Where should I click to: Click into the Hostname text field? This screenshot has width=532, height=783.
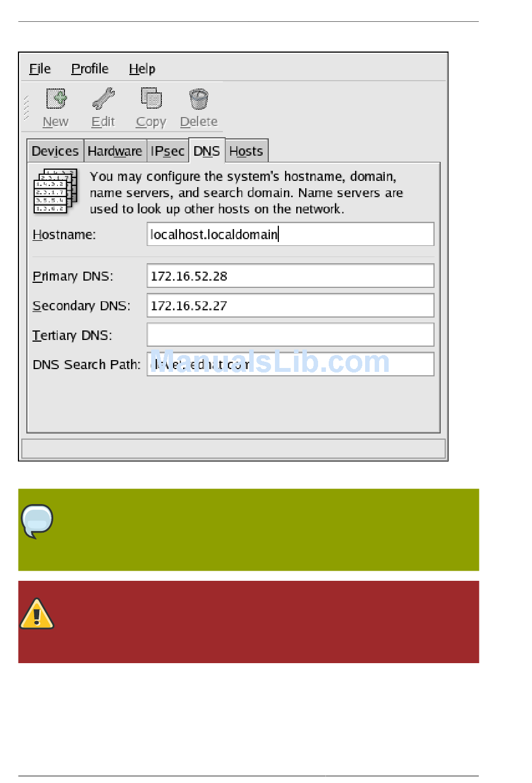(290, 234)
